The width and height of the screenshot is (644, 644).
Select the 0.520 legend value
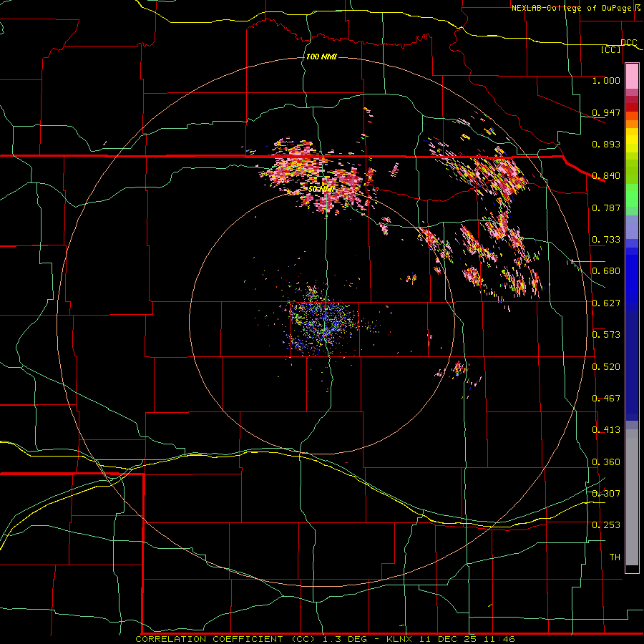(606, 367)
